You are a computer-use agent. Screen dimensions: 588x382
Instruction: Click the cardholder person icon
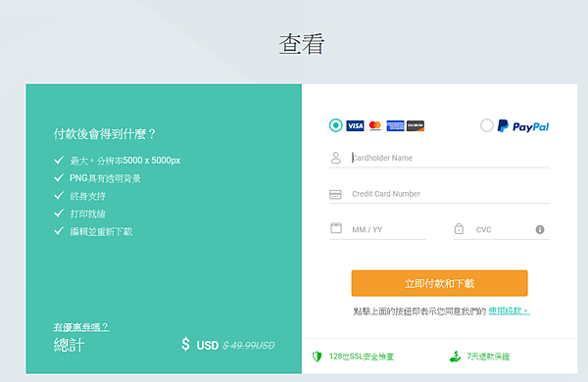coord(336,158)
